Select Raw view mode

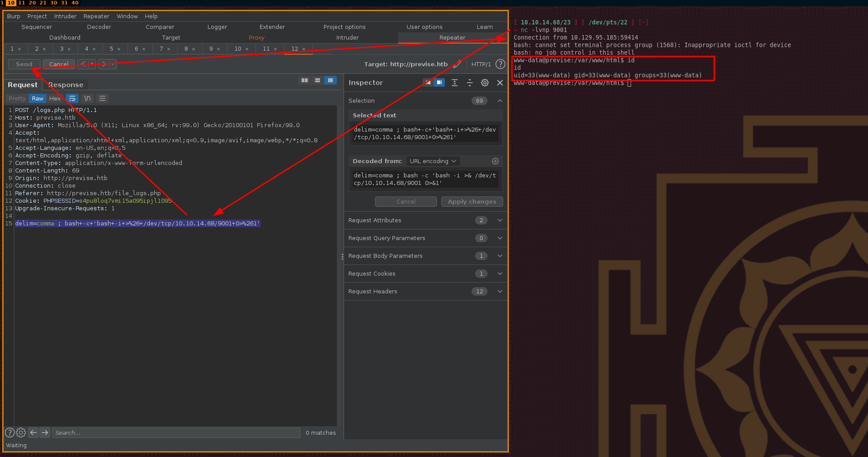click(37, 98)
